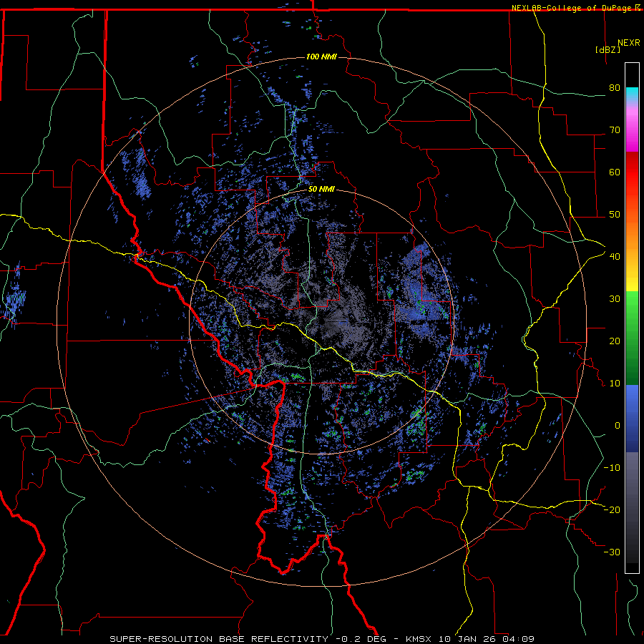Image resolution: width=644 pixels, height=644 pixels.
Task: Click the '50 NMI' range ring label
Action: pos(321,190)
